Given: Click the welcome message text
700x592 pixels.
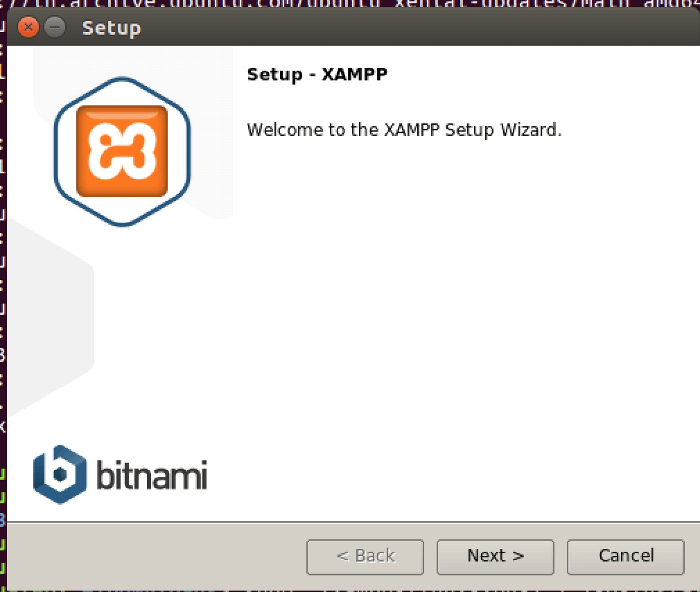Looking at the screenshot, I should (403, 130).
